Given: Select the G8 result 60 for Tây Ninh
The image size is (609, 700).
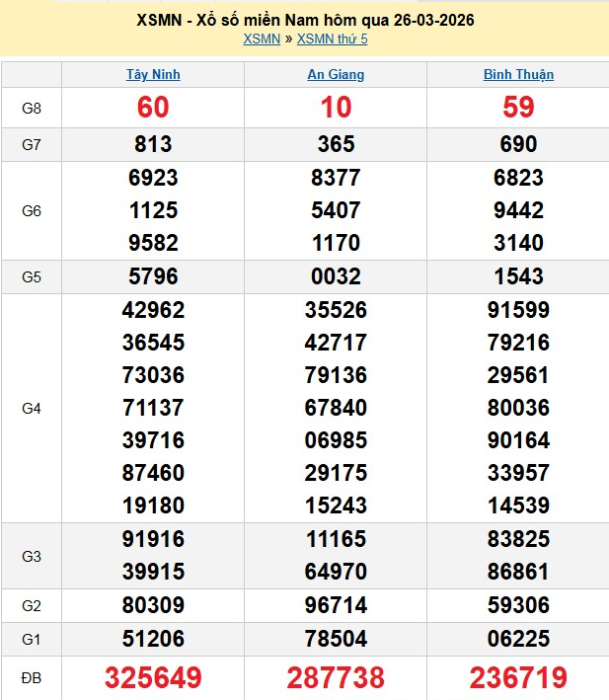Looking at the screenshot, I should pos(153,108).
